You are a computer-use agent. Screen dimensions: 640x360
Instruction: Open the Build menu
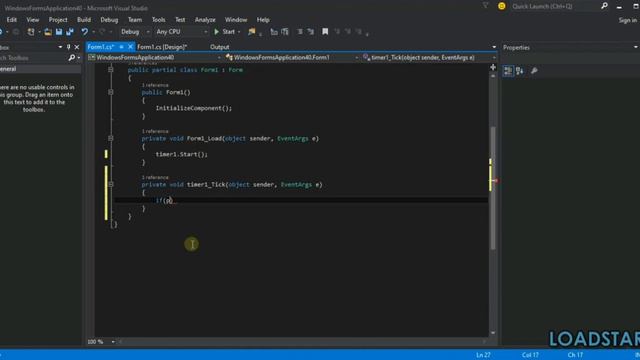(84, 20)
